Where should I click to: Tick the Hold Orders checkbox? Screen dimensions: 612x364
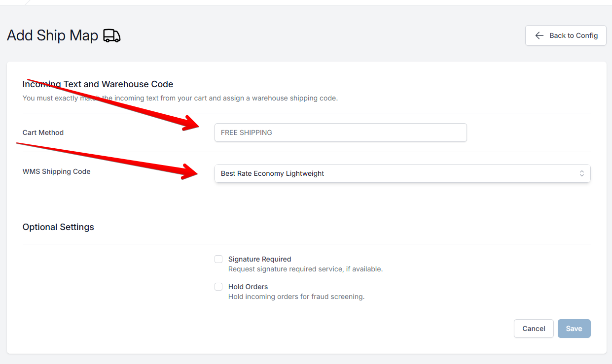[218, 287]
